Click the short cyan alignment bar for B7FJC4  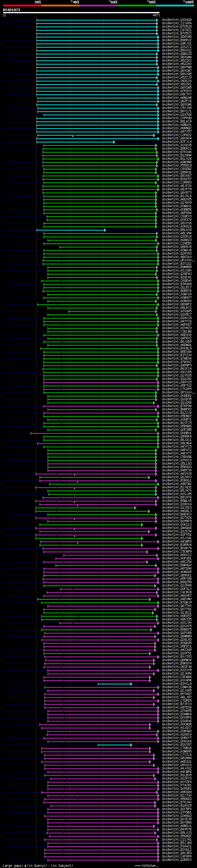pos(76,142)
